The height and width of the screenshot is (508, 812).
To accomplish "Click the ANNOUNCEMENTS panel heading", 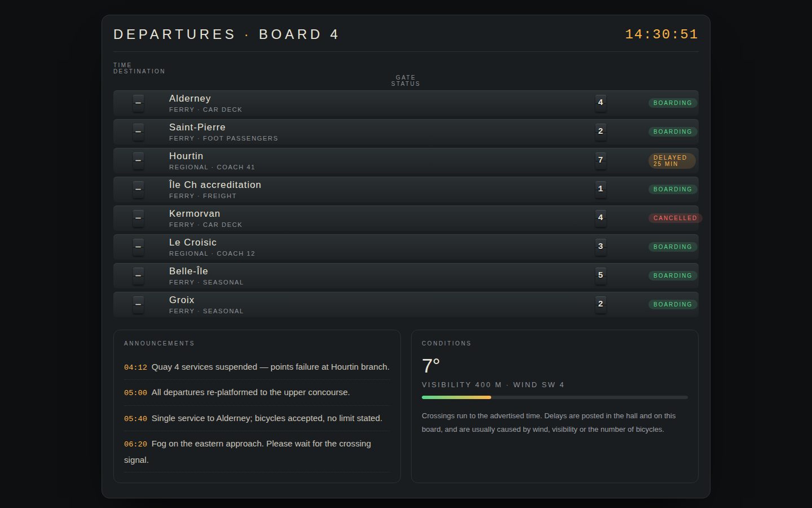I will pyautogui.click(x=159, y=343).
